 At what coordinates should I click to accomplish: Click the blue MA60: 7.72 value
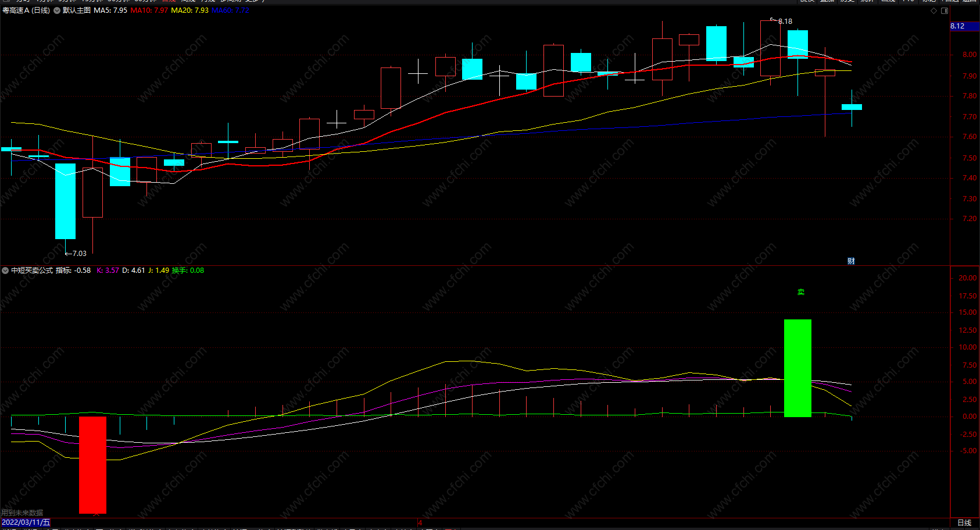(x=231, y=10)
